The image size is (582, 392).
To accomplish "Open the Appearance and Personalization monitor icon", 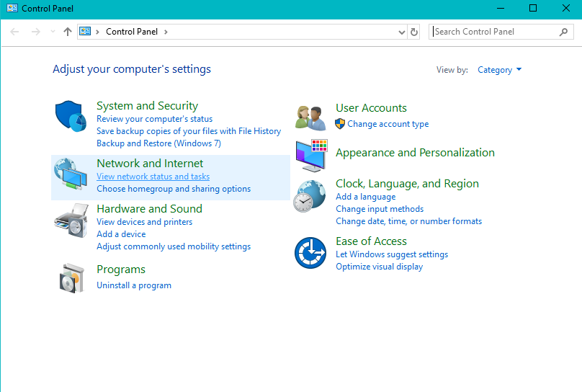I will click(x=311, y=156).
